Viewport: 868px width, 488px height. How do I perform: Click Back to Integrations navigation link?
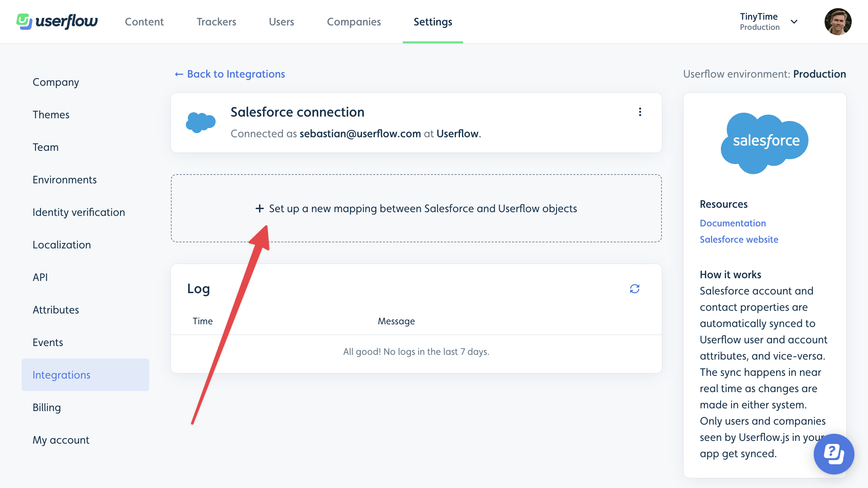[x=229, y=74]
